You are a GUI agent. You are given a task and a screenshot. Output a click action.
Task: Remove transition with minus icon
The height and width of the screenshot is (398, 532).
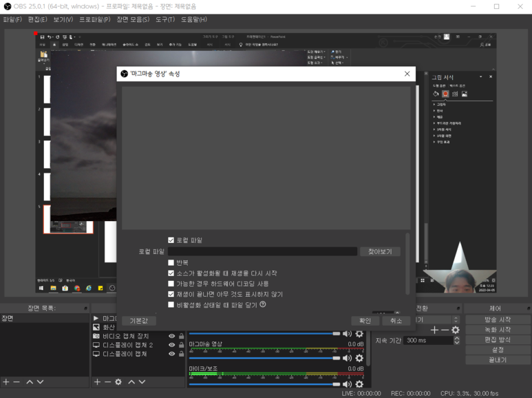click(x=445, y=330)
